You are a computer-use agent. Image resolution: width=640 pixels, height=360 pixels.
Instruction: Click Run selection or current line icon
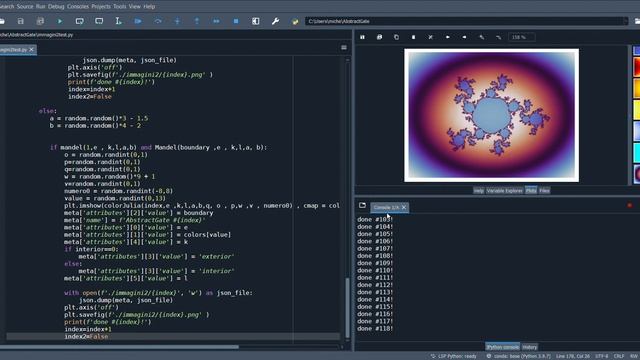(x=118, y=21)
